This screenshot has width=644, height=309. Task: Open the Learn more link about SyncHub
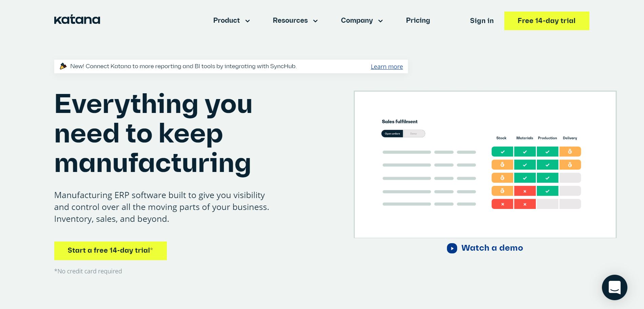[386, 66]
